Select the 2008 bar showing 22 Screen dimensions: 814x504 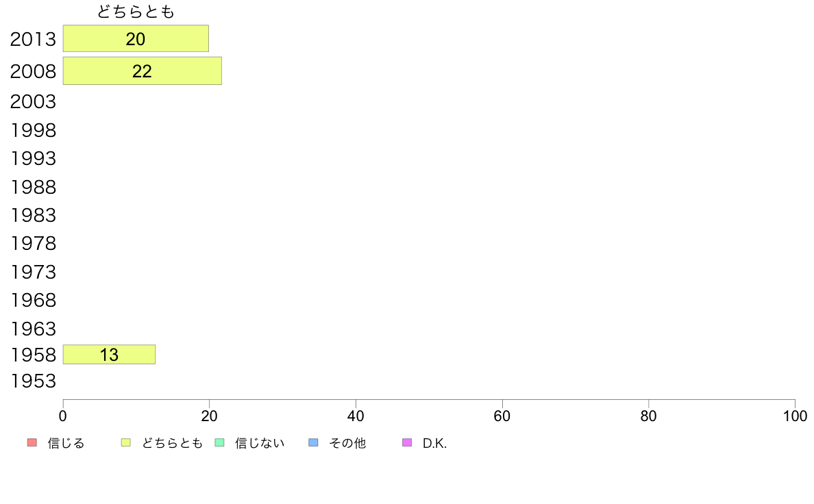point(142,71)
